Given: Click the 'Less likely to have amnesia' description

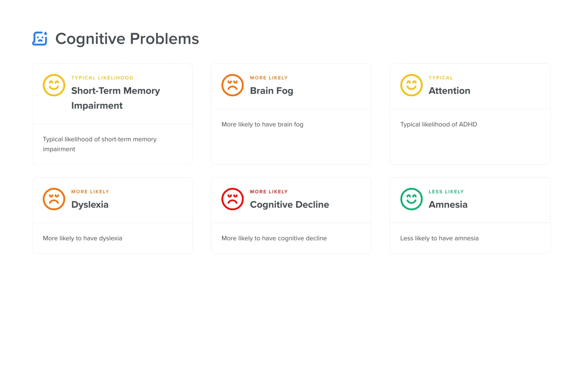Looking at the screenshot, I should click(x=439, y=238).
